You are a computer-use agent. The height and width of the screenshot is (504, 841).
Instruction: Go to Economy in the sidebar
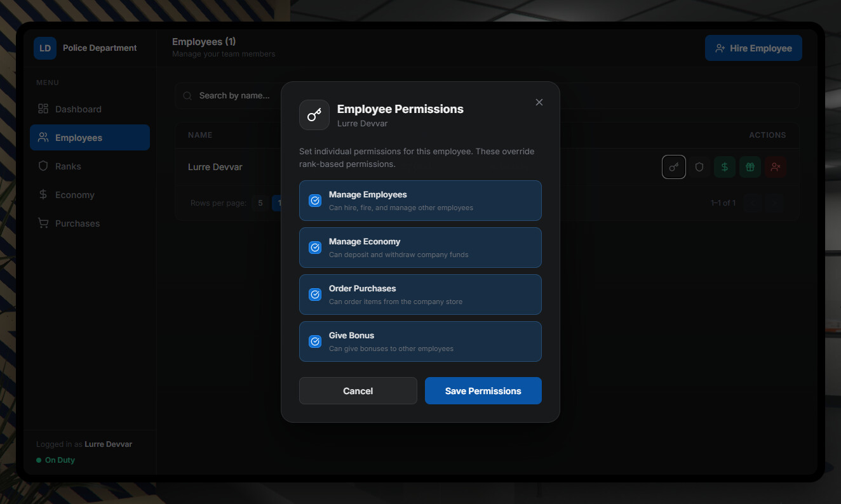90,195
